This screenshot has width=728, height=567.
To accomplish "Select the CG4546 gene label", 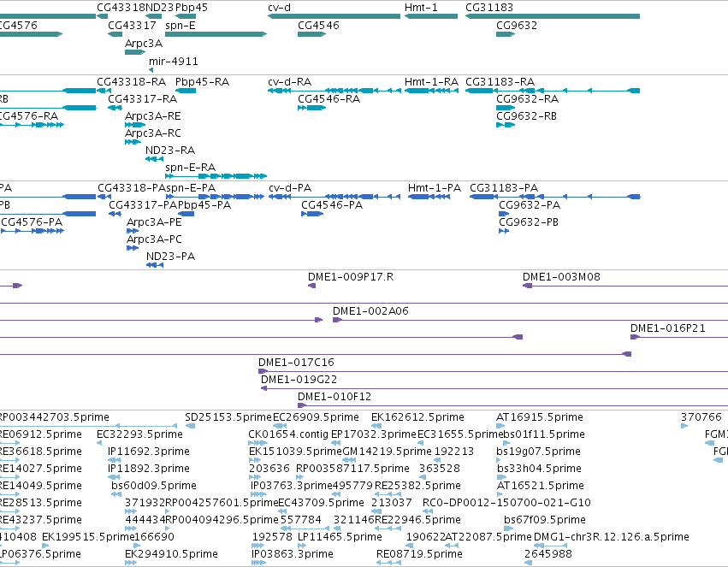I will tap(318, 25).
